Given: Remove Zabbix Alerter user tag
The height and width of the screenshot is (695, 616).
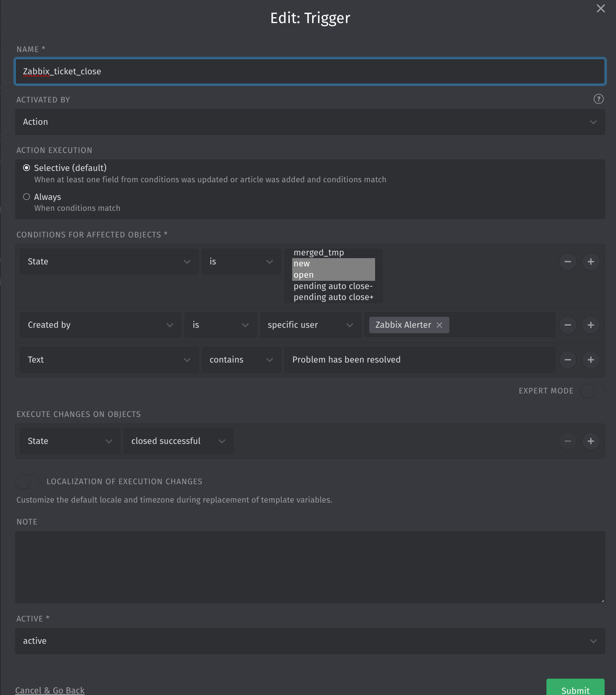Looking at the screenshot, I should (439, 325).
